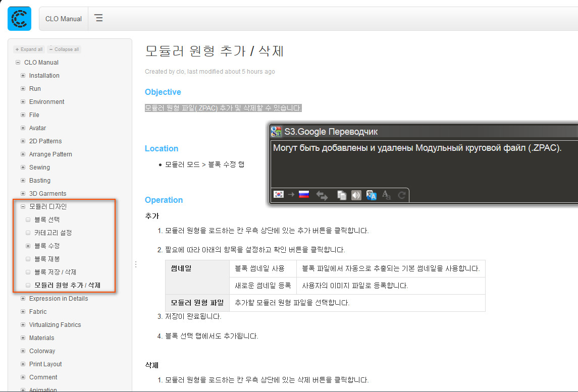This screenshot has width=578, height=392.
Task: Click the blue CLO logo icon
Action: point(19,19)
